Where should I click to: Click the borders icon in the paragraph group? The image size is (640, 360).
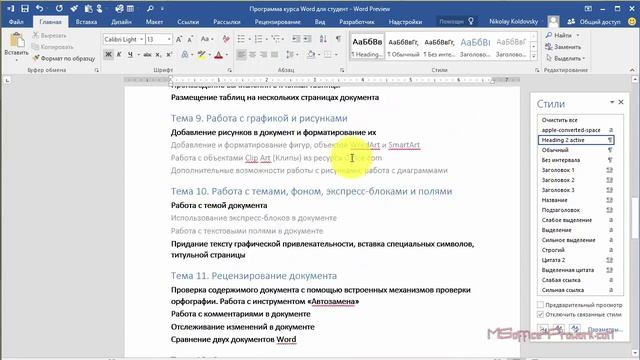tap(328, 54)
